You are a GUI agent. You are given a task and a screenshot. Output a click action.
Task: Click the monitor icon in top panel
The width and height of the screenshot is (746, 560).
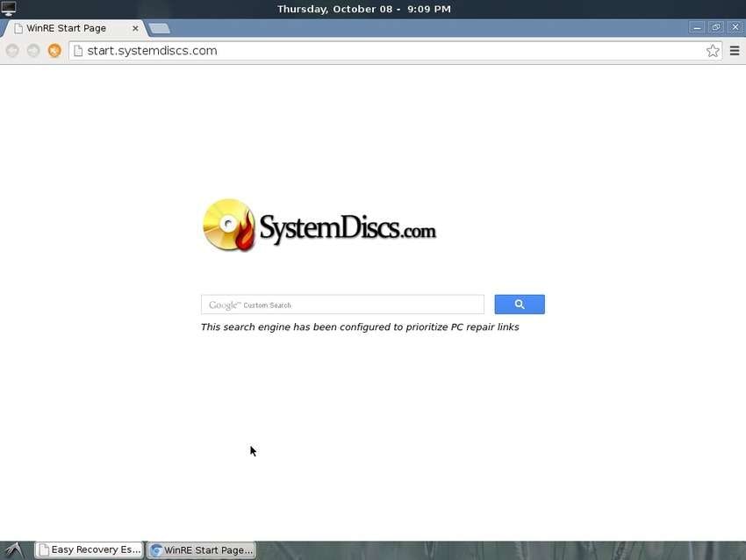coord(9,8)
